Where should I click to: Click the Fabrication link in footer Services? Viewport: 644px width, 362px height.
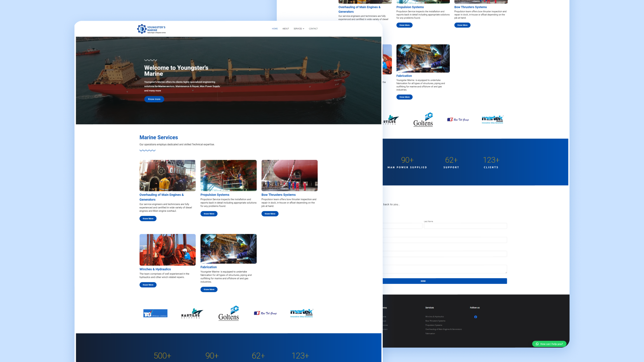[x=430, y=334]
